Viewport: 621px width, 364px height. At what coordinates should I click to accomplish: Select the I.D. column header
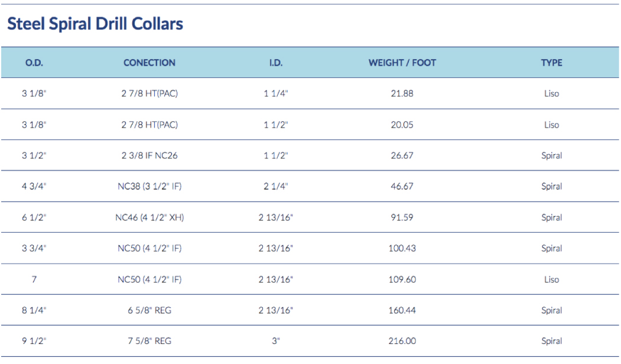click(275, 63)
